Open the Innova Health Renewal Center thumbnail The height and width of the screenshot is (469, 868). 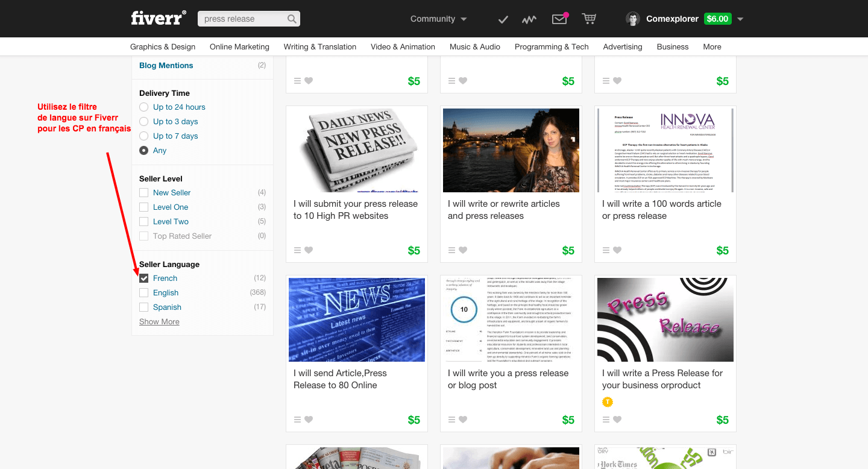coord(665,150)
